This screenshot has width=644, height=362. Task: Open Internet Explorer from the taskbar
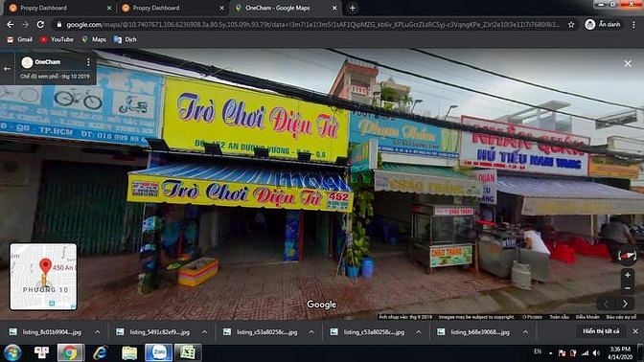100,352
